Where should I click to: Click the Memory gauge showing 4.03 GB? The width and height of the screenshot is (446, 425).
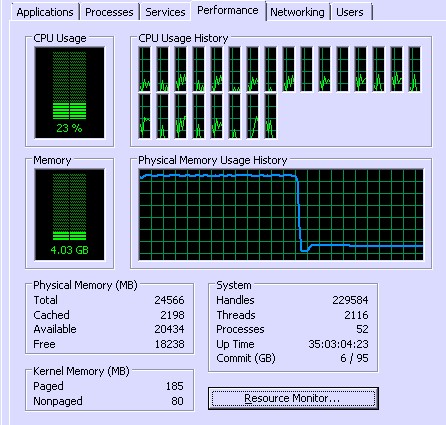(x=69, y=214)
